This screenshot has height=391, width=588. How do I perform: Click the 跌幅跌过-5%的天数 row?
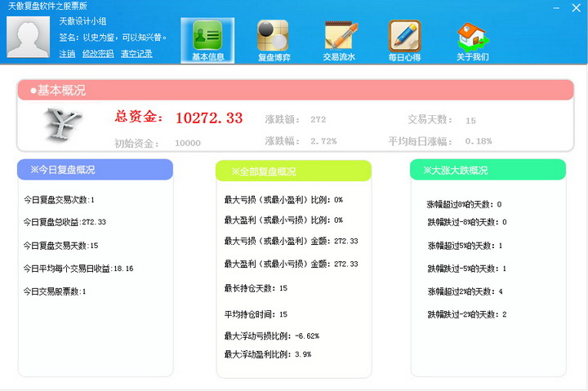(467, 269)
